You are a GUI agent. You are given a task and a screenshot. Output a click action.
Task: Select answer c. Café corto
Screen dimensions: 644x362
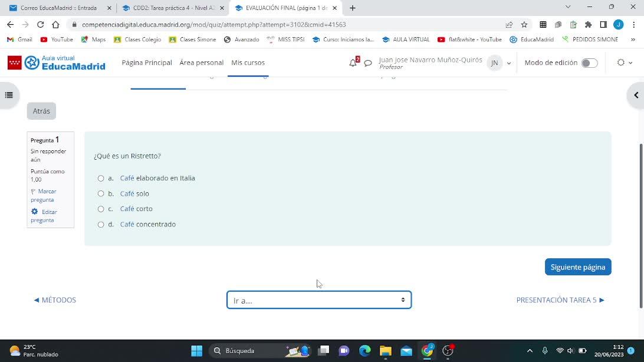point(101,209)
